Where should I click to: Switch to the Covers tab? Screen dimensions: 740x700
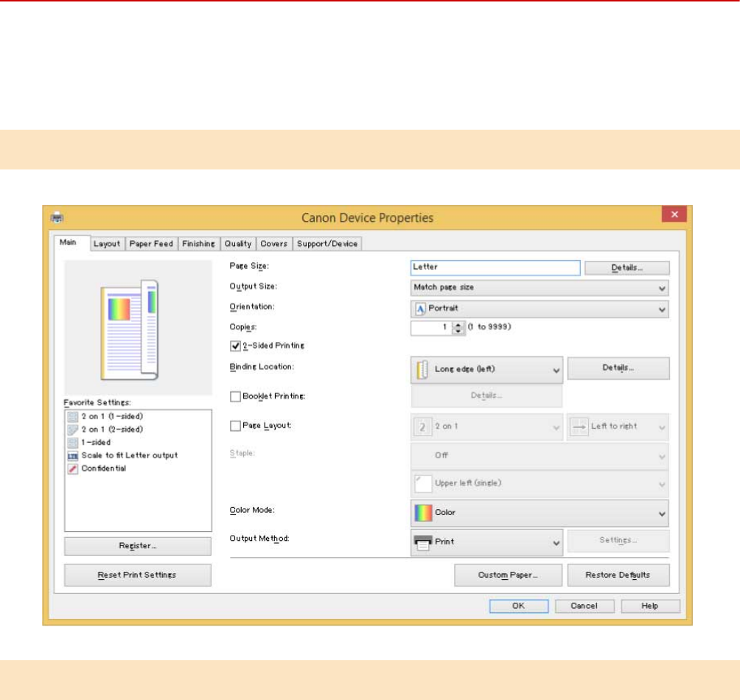(274, 244)
